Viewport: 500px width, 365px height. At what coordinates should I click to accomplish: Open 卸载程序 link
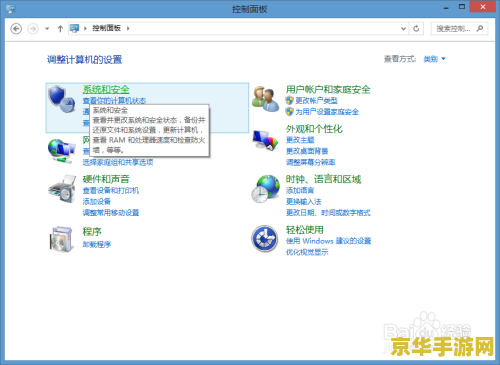point(97,244)
